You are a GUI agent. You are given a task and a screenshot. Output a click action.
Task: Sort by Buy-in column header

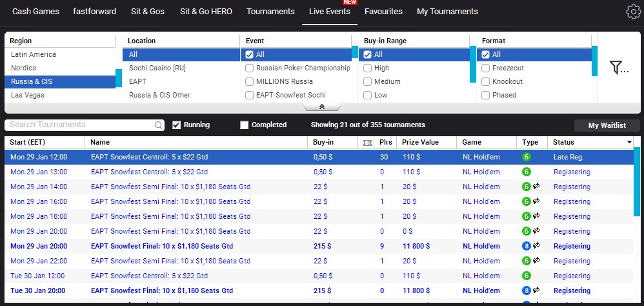[333, 142]
